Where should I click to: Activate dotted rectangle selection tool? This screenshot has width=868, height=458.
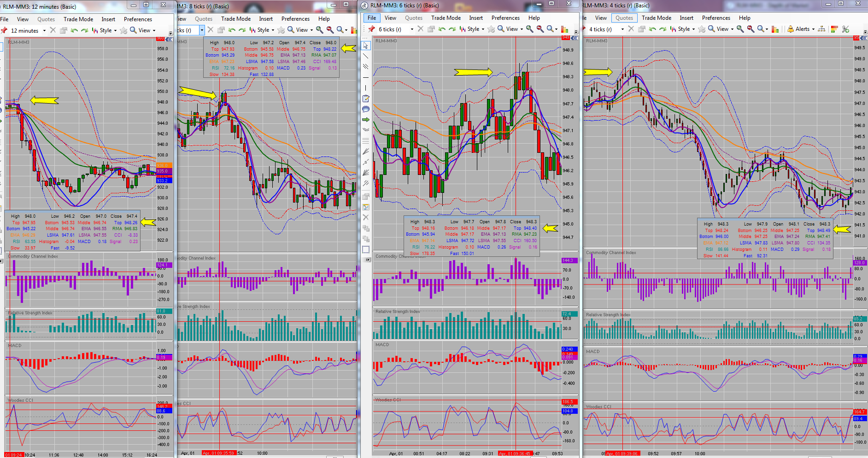[x=366, y=249]
